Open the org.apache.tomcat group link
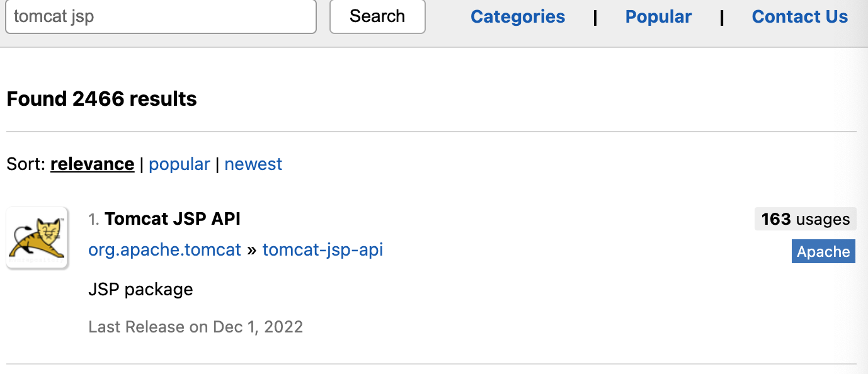This screenshot has height=374, width=868. [x=164, y=250]
